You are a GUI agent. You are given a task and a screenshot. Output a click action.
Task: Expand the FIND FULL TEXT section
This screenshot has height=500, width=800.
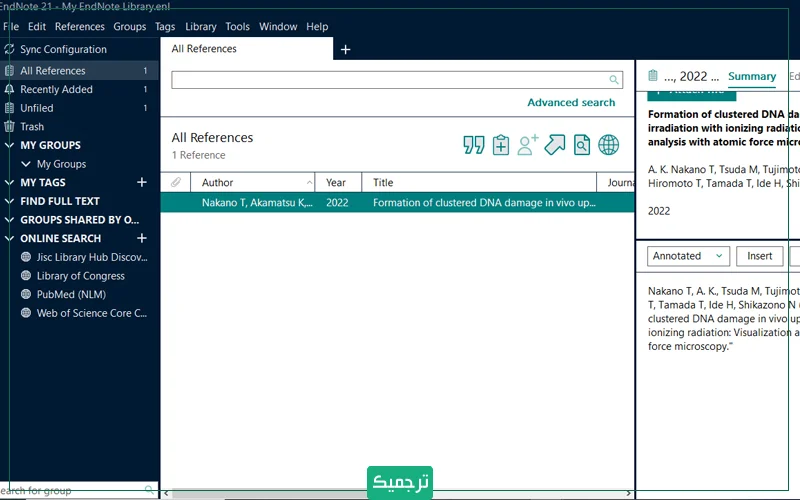tap(10, 201)
